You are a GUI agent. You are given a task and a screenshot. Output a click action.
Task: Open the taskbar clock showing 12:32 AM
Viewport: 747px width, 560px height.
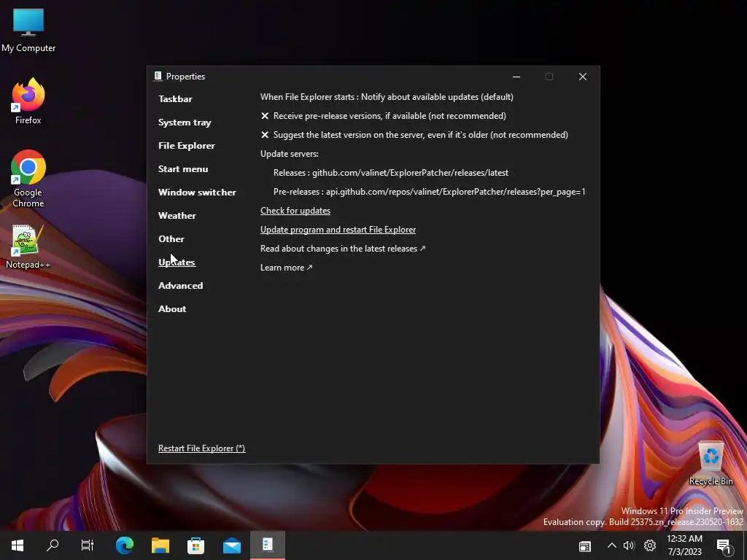(x=684, y=545)
